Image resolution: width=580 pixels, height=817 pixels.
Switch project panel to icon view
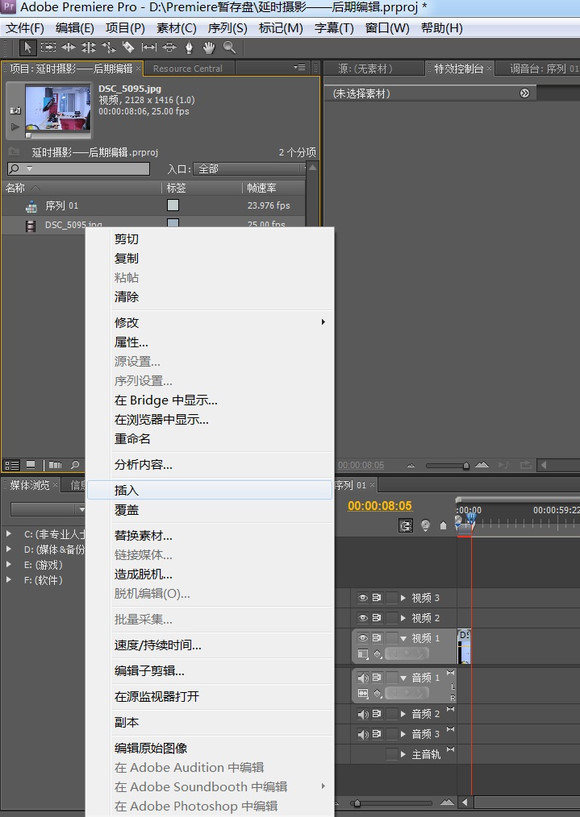31,465
